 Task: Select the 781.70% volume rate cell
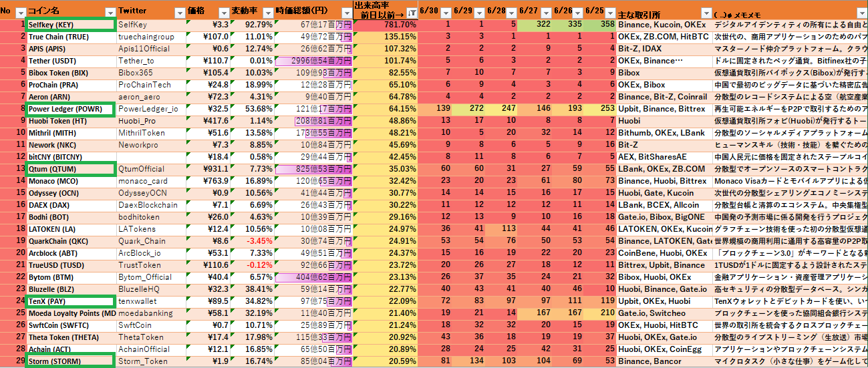tap(385, 25)
